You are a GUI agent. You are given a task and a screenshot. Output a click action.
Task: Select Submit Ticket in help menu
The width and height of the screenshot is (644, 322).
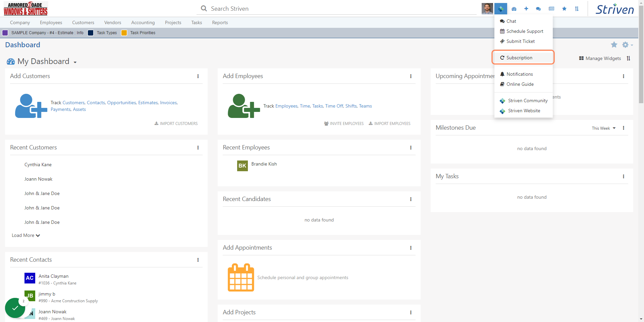(x=523, y=41)
